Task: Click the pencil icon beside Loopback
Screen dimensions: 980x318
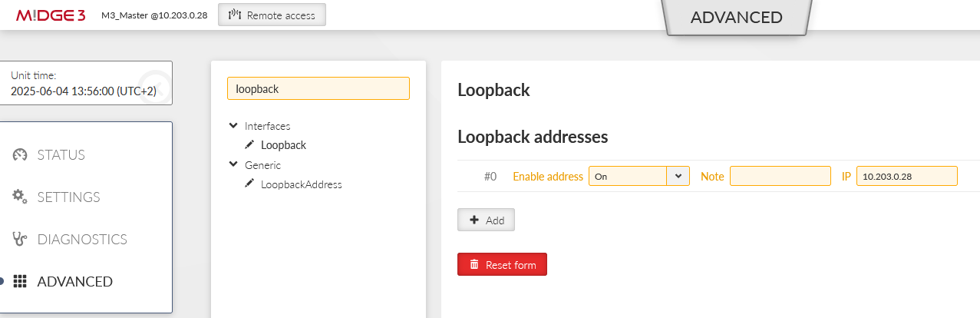Action: 249,144
